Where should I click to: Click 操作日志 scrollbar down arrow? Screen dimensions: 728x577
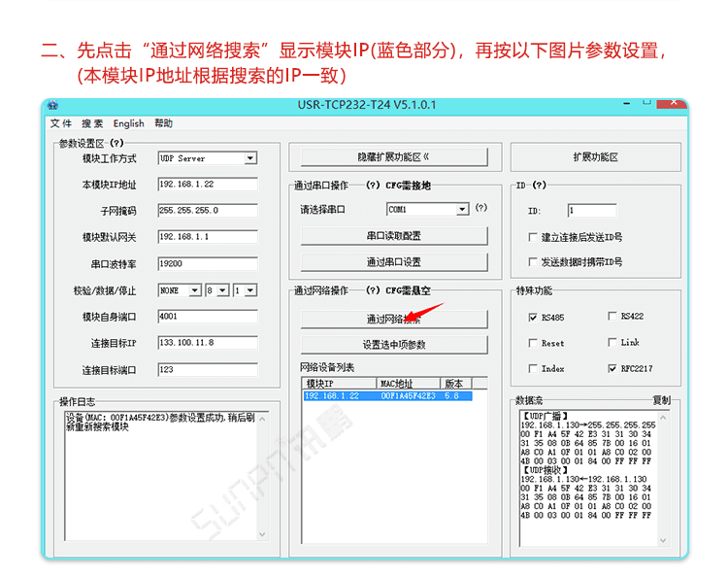tap(262, 534)
